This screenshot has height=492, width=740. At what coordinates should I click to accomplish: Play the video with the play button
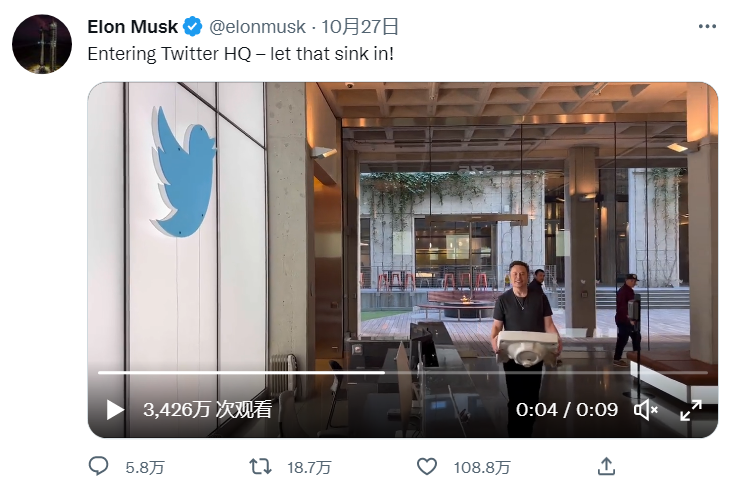tap(116, 410)
